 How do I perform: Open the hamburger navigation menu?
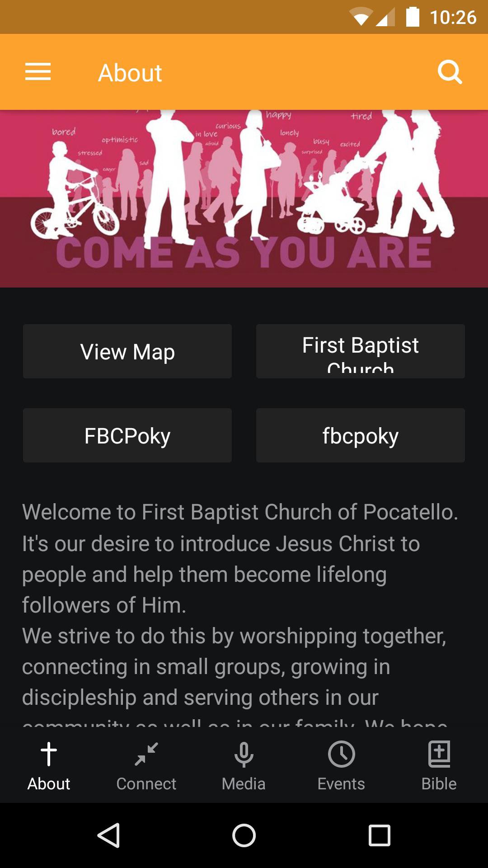click(38, 72)
